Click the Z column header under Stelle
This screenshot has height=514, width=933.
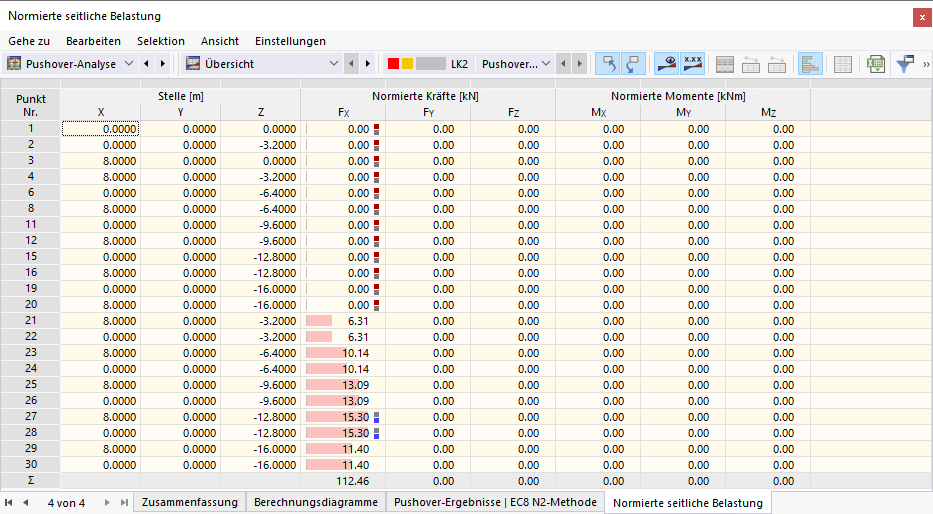click(x=261, y=112)
